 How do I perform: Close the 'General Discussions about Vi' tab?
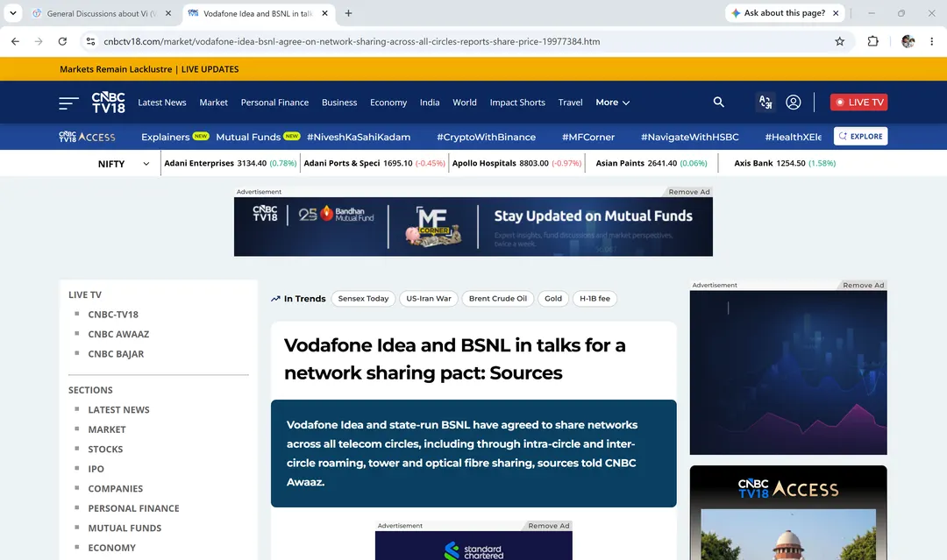point(168,13)
